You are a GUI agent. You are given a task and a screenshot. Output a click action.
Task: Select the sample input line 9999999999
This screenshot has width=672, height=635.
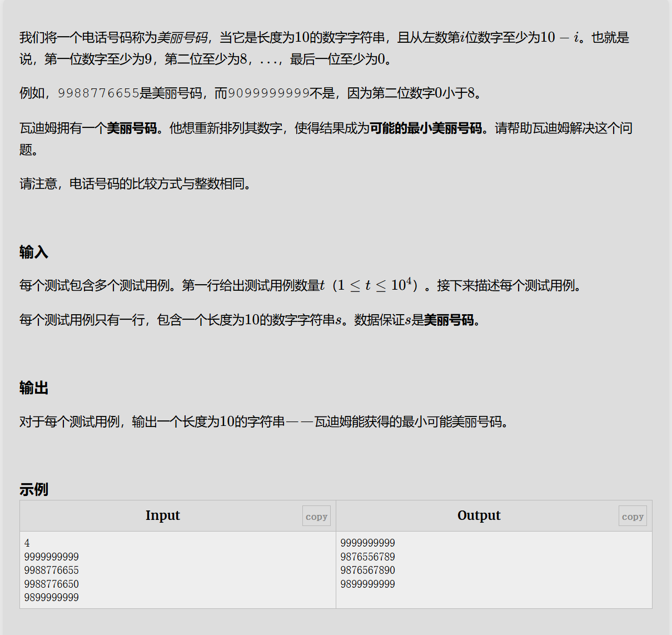(x=51, y=557)
